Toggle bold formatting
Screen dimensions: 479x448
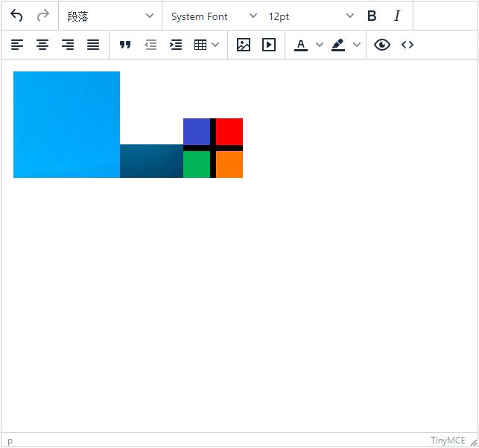coord(372,16)
